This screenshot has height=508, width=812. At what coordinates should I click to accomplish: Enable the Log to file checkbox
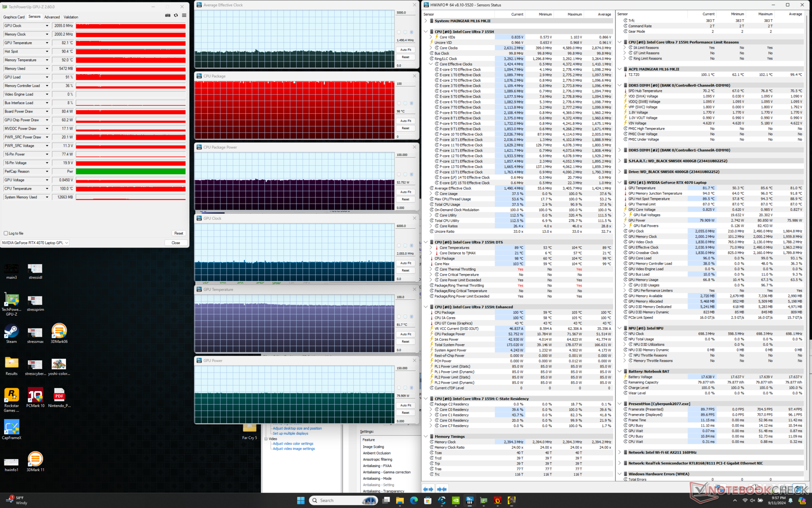6,233
